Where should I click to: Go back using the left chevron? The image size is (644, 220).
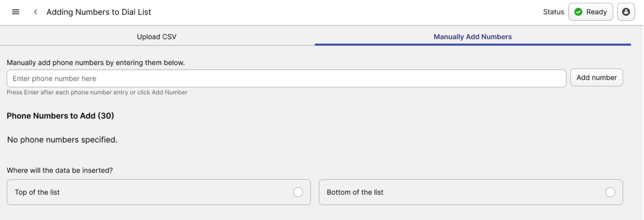[36, 12]
